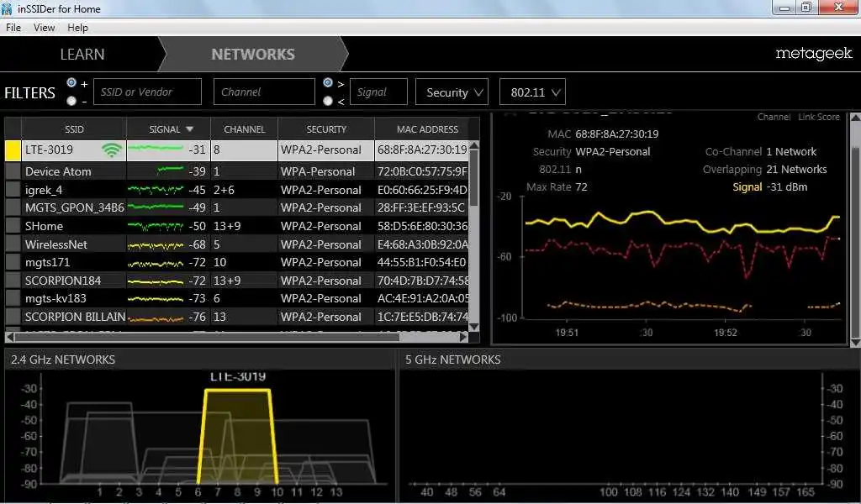The image size is (861, 504).
Task: Click the horizontal scrollbar right arrow in network list
Action: (463, 337)
